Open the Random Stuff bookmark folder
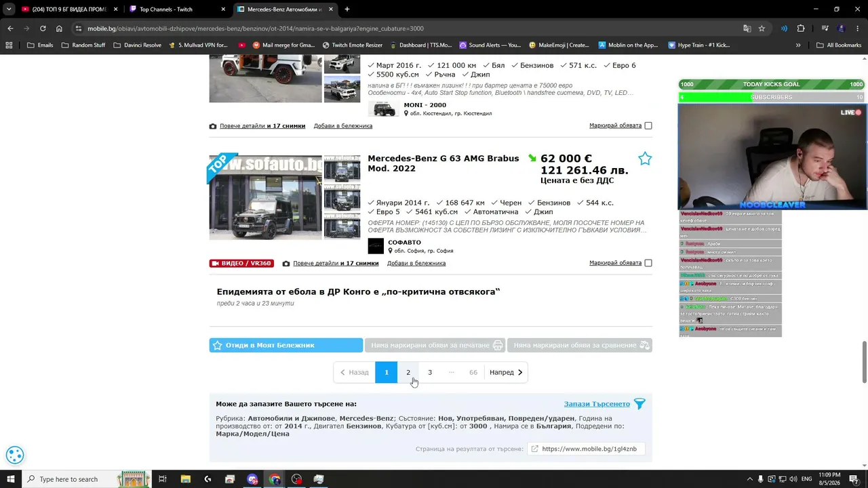The height and width of the screenshot is (488, 868). [83, 45]
